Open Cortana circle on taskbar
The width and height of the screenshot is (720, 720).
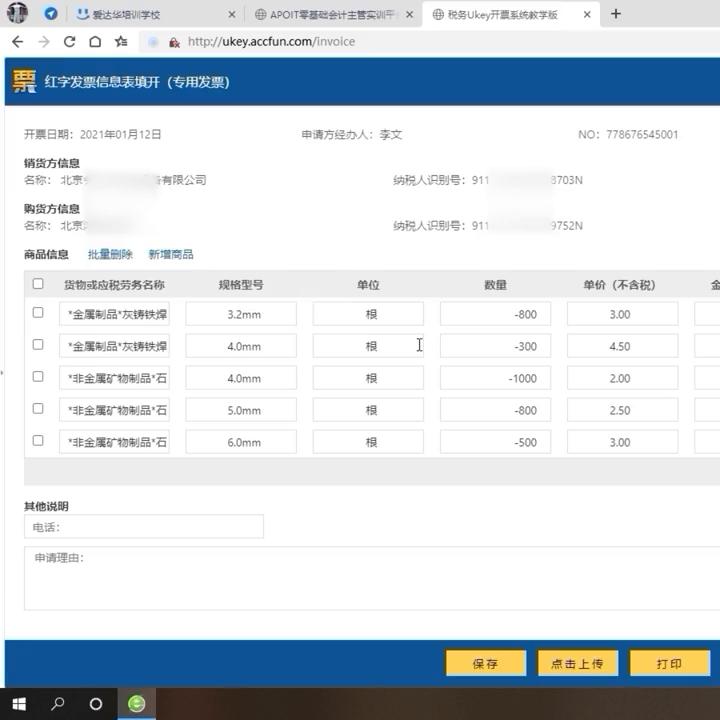pos(96,703)
